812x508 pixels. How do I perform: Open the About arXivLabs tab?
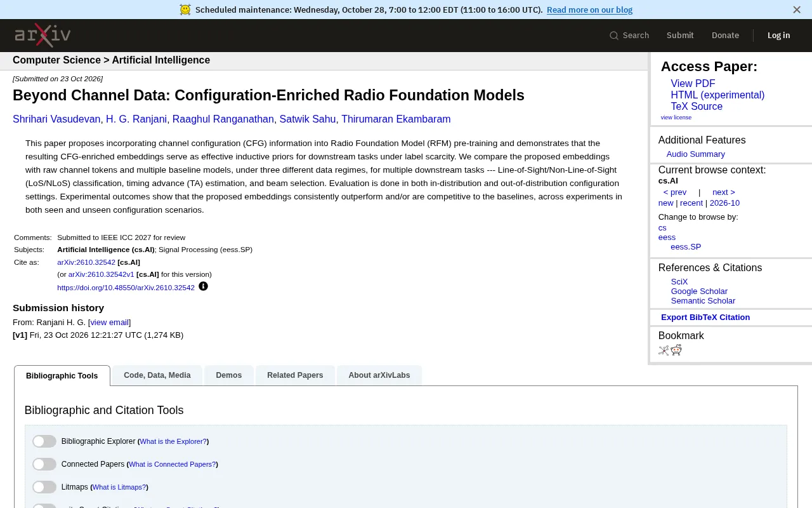click(379, 375)
